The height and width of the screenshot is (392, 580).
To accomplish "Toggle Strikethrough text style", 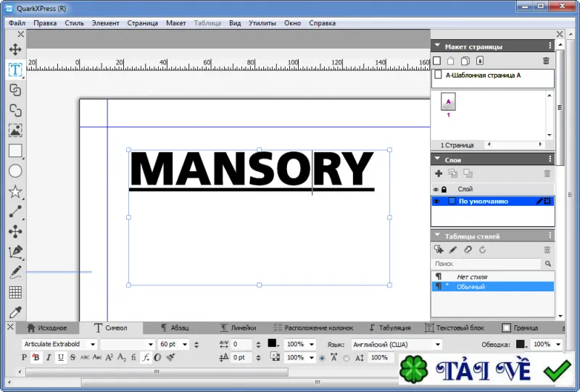I will [73, 357].
